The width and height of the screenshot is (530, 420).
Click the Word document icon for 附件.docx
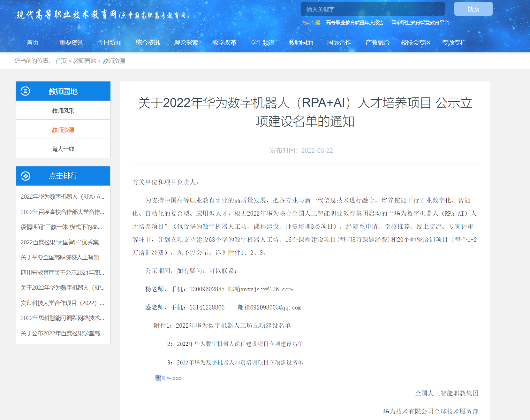tap(158, 378)
